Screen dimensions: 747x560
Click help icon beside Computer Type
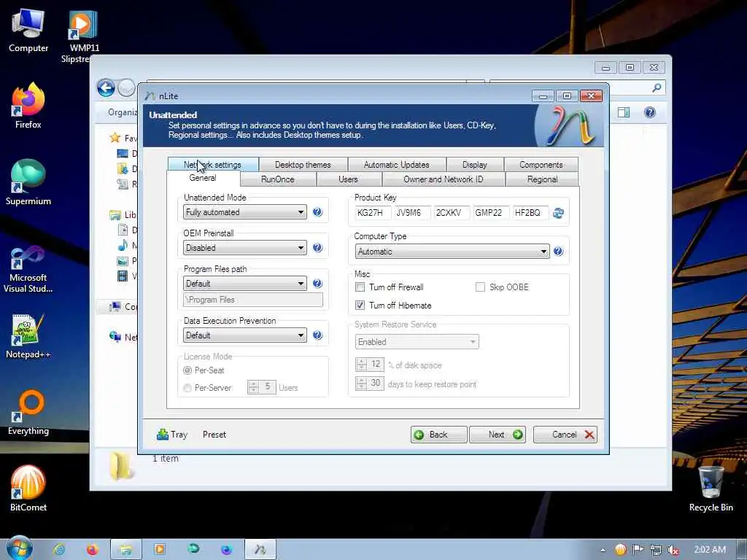pyautogui.click(x=558, y=251)
